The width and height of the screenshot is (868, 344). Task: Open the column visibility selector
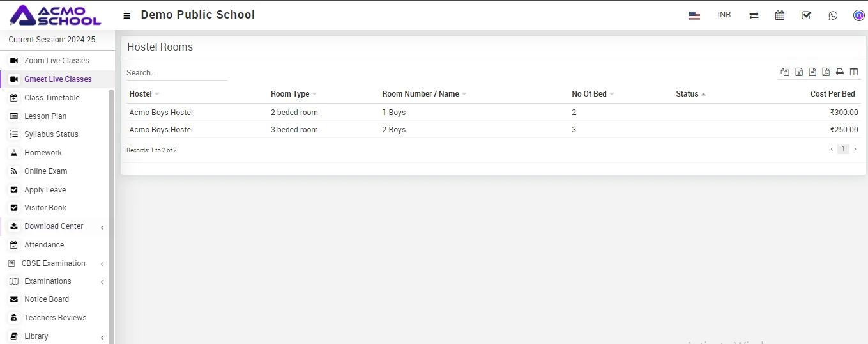pyautogui.click(x=854, y=72)
